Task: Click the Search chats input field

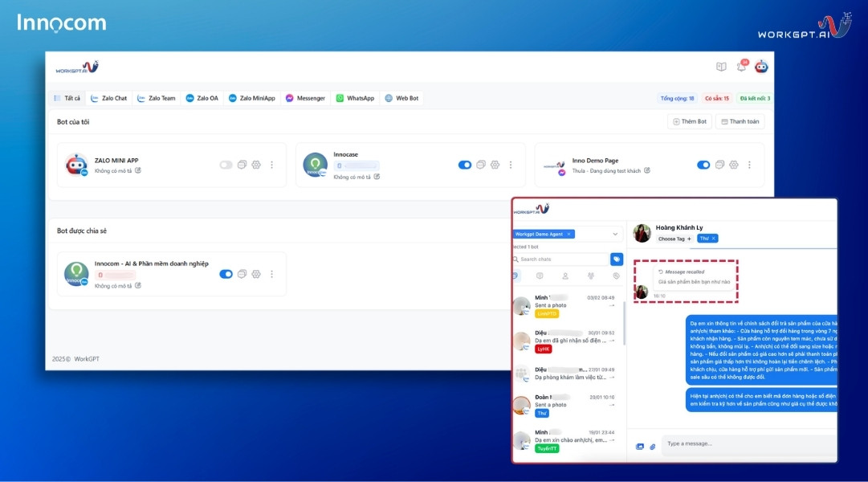Action: (560, 259)
